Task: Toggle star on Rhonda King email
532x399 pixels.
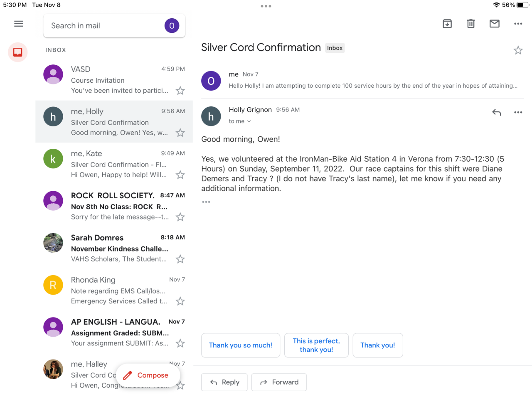Action: [x=180, y=301]
